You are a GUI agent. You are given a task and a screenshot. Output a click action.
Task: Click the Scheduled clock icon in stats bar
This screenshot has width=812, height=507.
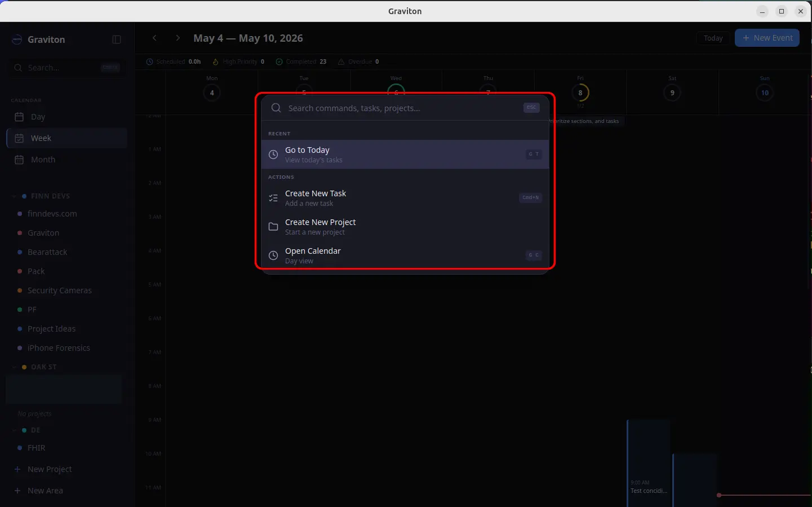pos(150,61)
